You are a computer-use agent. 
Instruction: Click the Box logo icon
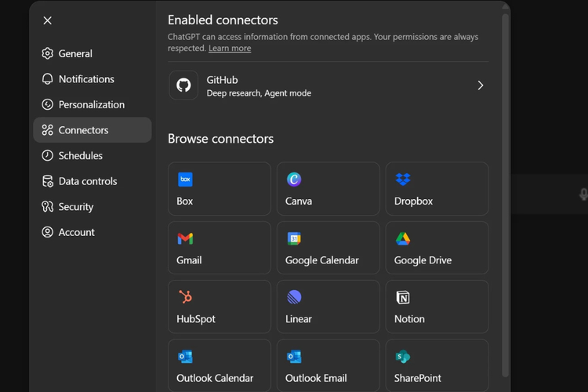point(185,180)
